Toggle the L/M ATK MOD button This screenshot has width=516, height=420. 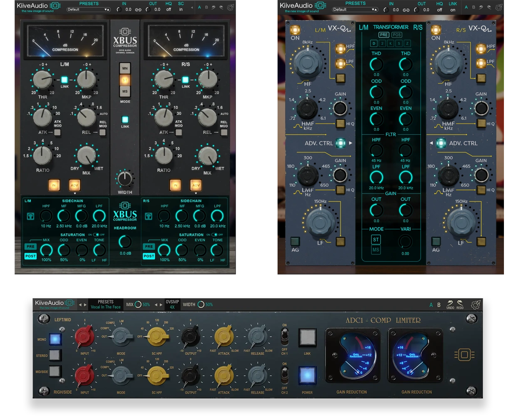(57, 132)
